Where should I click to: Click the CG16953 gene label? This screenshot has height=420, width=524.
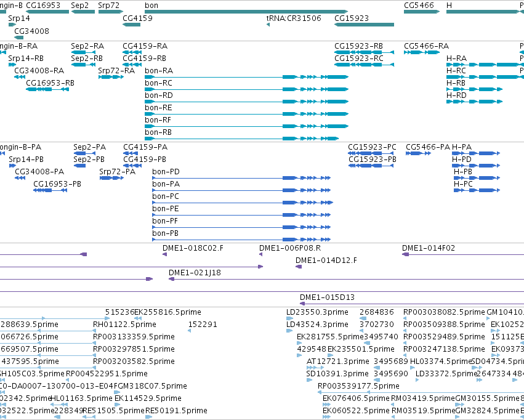[43, 6]
